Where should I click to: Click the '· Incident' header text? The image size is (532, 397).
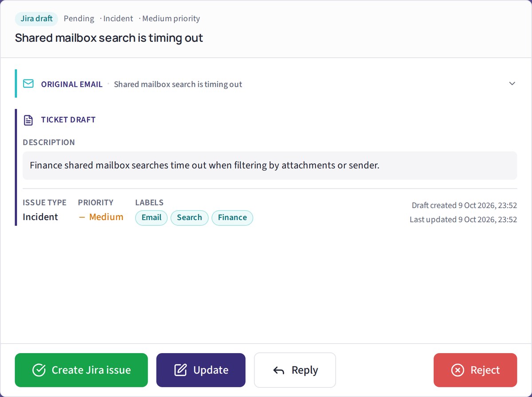point(116,19)
